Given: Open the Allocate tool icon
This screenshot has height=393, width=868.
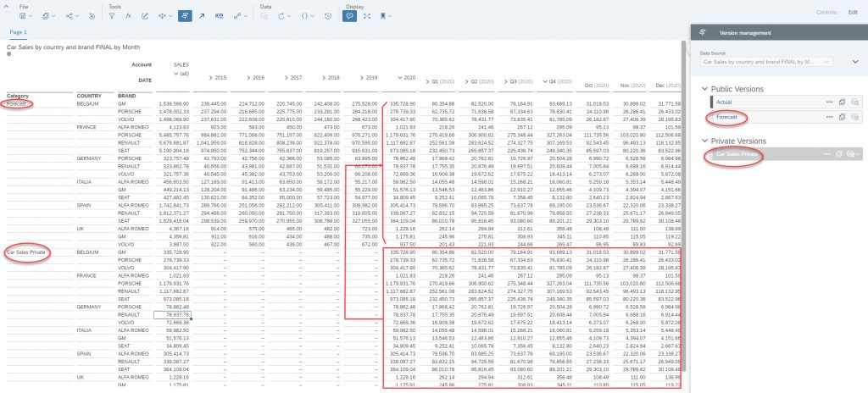Looking at the screenshot, I should tap(162, 16).
